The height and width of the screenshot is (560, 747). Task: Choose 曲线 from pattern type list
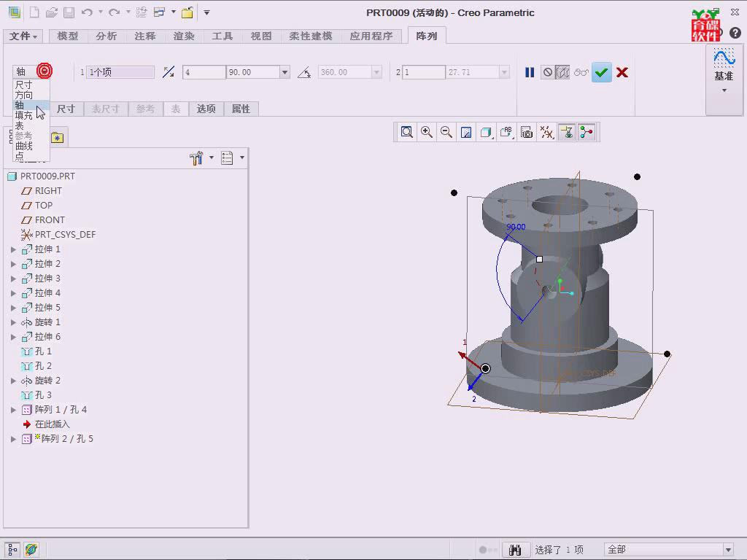[24, 146]
